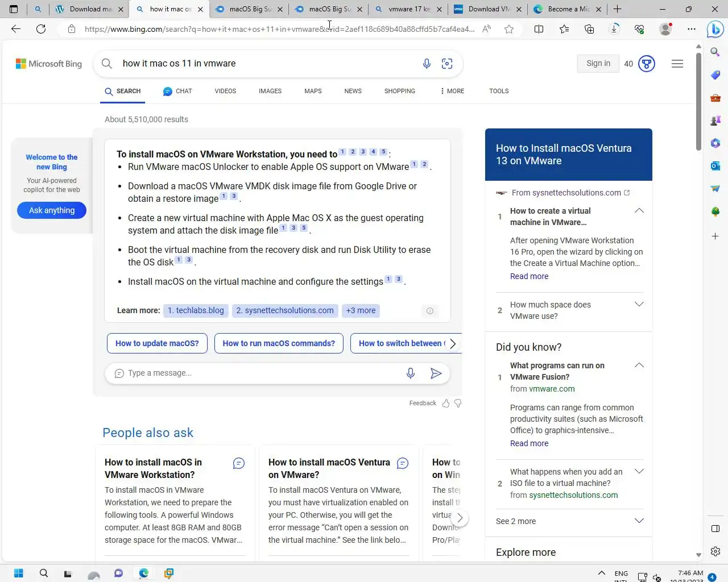
Task: Open Downloads toolbar icon
Action: click(x=614, y=29)
